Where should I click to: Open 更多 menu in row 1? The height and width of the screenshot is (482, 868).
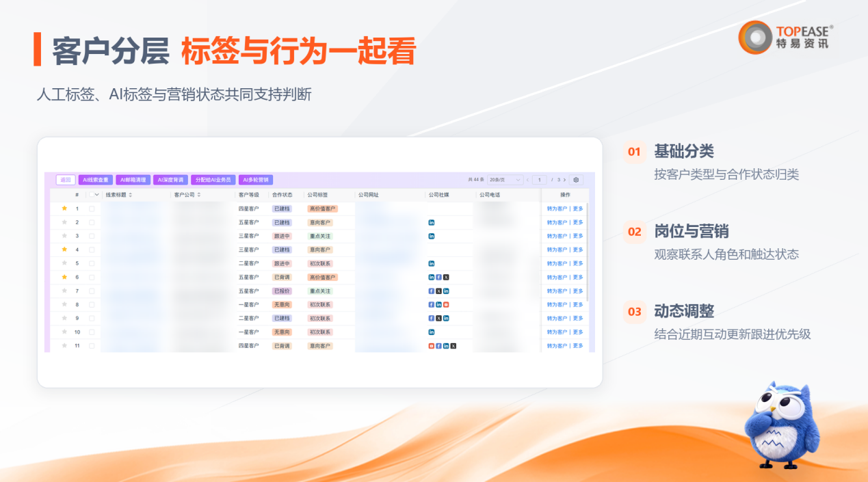pyautogui.click(x=578, y=209)
